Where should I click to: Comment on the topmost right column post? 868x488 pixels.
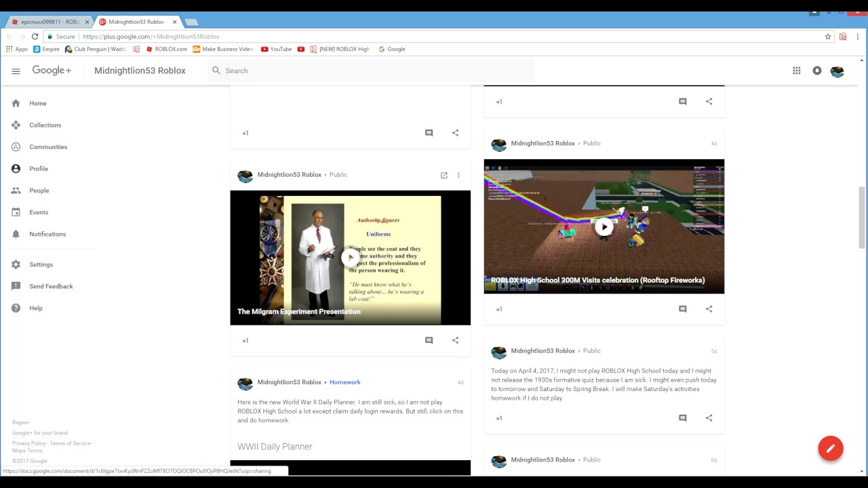click(683, 102)
